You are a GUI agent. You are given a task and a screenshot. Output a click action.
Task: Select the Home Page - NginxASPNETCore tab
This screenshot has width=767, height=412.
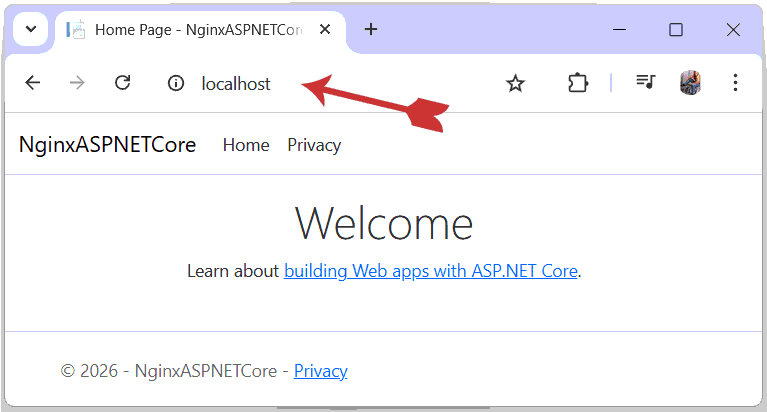click(x=198, y=30)
